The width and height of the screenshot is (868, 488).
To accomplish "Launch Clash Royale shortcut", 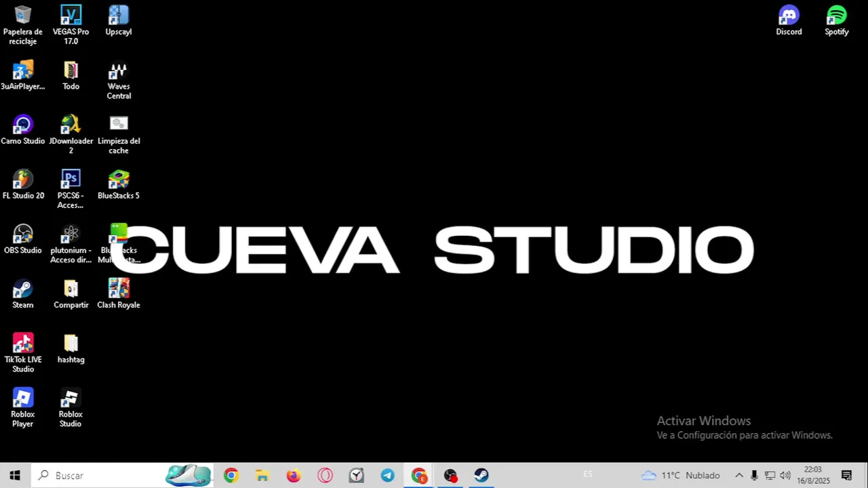I will point(119,294).
